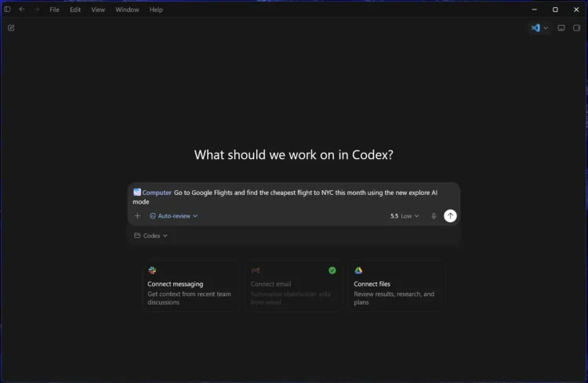The width and height of the screenshot is (588, 383).
Task: Click the heading What should we work on
Action: (294, 155)
